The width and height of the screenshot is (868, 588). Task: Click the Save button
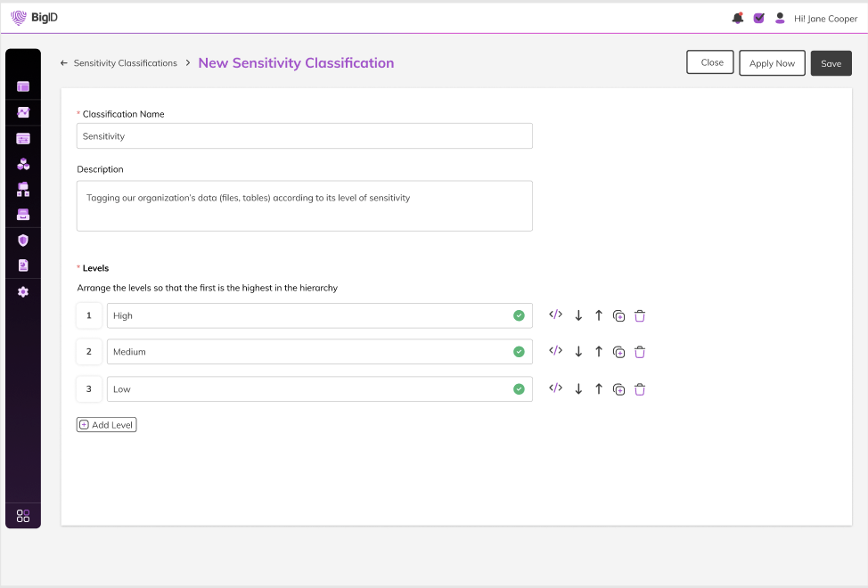coord(831,63)
